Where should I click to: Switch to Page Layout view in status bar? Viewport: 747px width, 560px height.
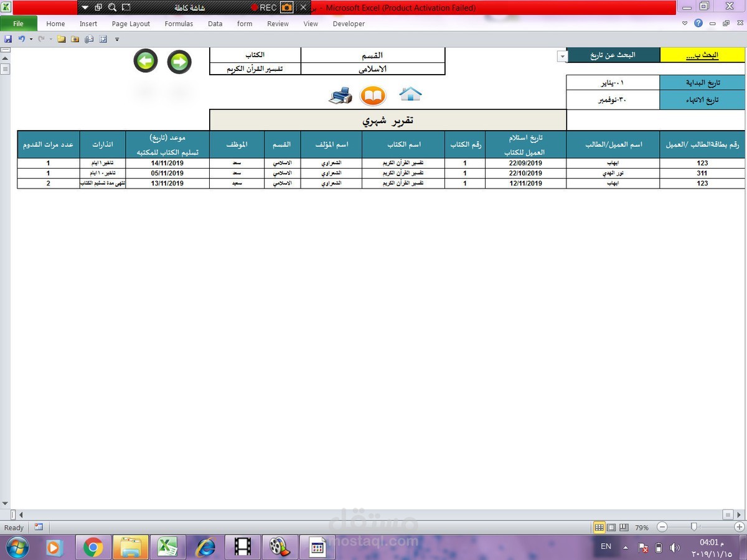coord(611,527)
